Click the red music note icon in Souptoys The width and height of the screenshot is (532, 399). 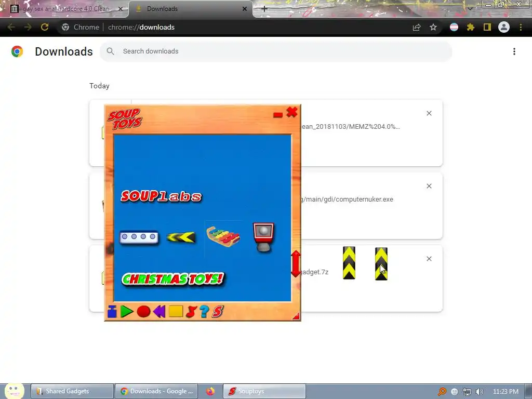[191, 312]
